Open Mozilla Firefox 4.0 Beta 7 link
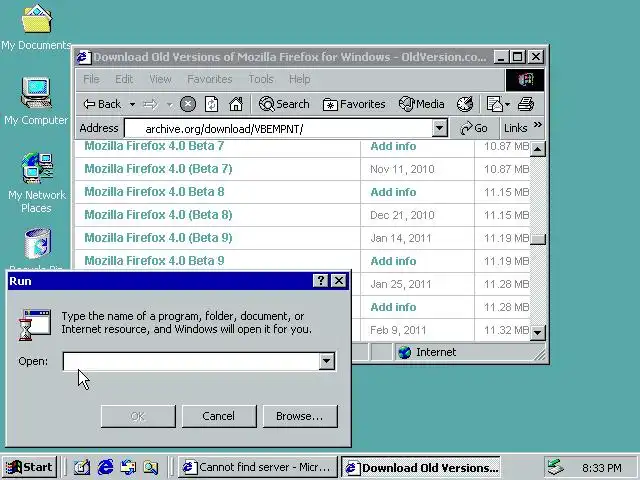Image resolution: width=640 pixels, height=480 pixels. click(x=154, y=146)
